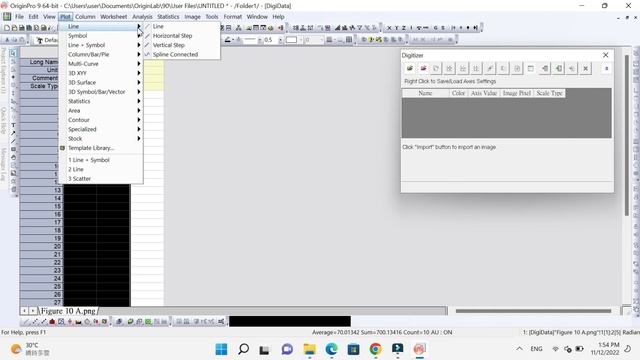The width and height of the screenshot is (640, 360).
Task: Expand the Symbol submenu in the Plot menu
Action: (x=101, y=36)
